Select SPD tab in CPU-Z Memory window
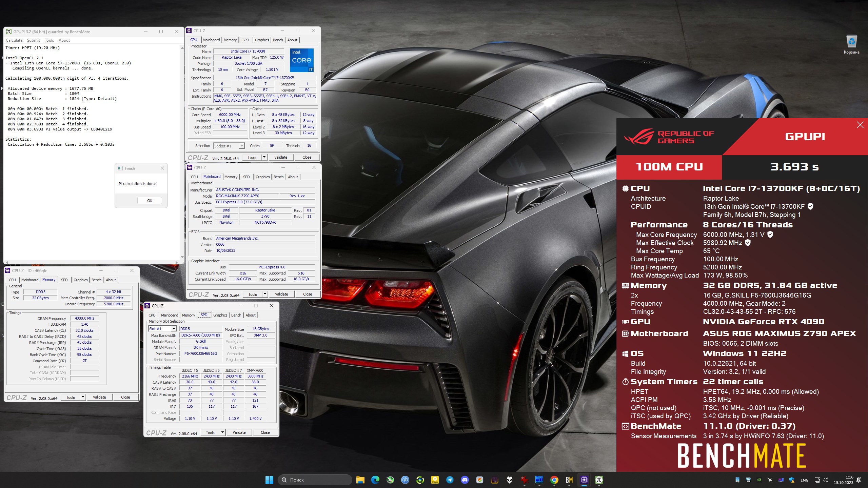The width and height of the screenshot is (868, 488). click(x=64, y=280)
